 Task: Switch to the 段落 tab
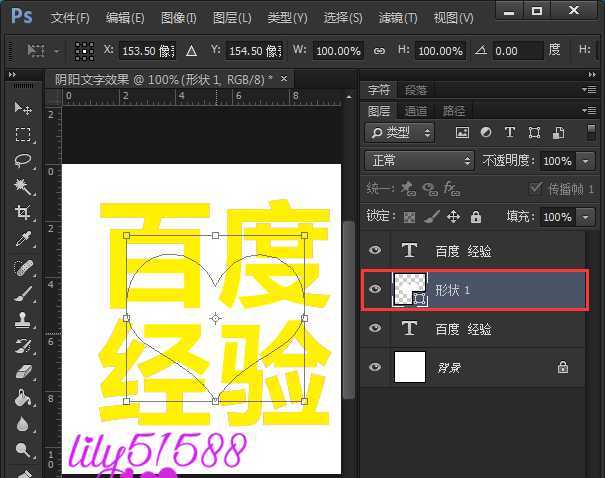[416, 90]
